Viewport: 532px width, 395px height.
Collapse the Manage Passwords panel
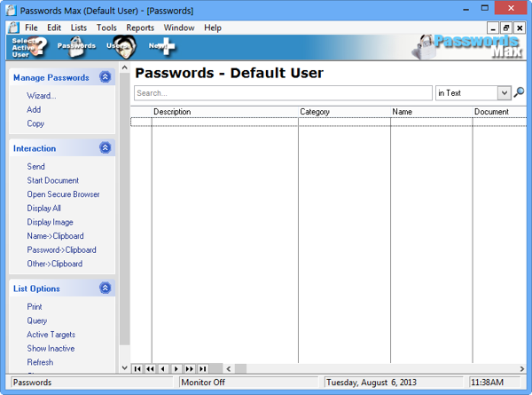[106, 77]
